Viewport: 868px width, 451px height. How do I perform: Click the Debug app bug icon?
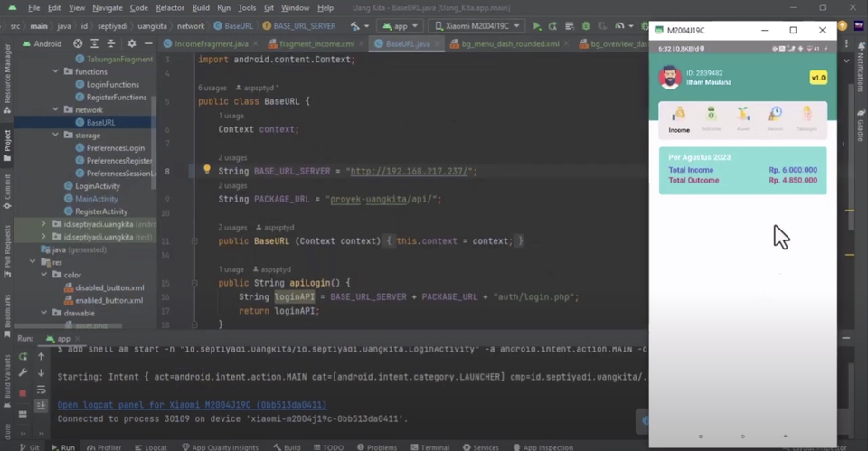click(x=586, y=26)
